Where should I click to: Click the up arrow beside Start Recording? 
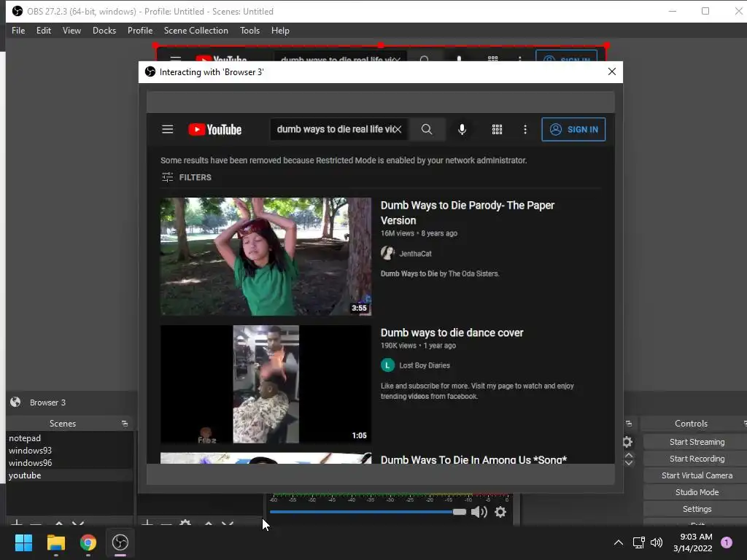pyautogui.click(x=629, y=455)
